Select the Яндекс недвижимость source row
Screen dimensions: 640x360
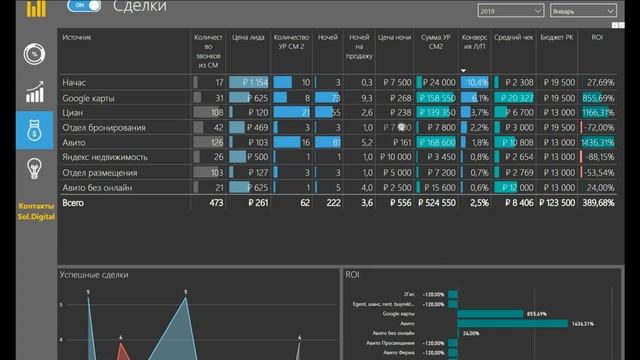click(338, 157)
